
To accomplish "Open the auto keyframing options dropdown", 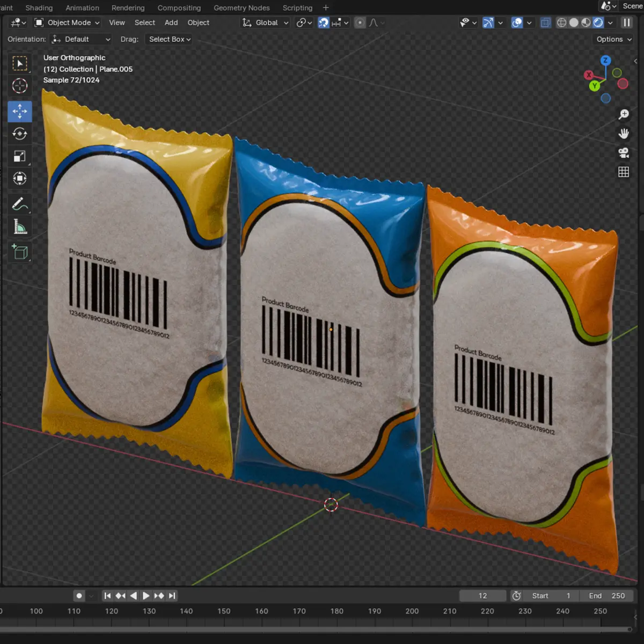I will pos(91,596).
